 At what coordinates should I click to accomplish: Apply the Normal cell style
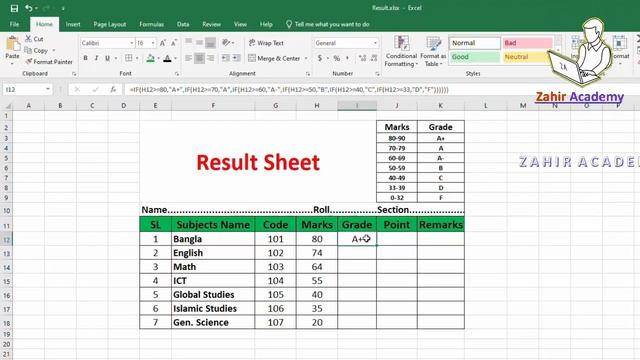tap(474, 43)
